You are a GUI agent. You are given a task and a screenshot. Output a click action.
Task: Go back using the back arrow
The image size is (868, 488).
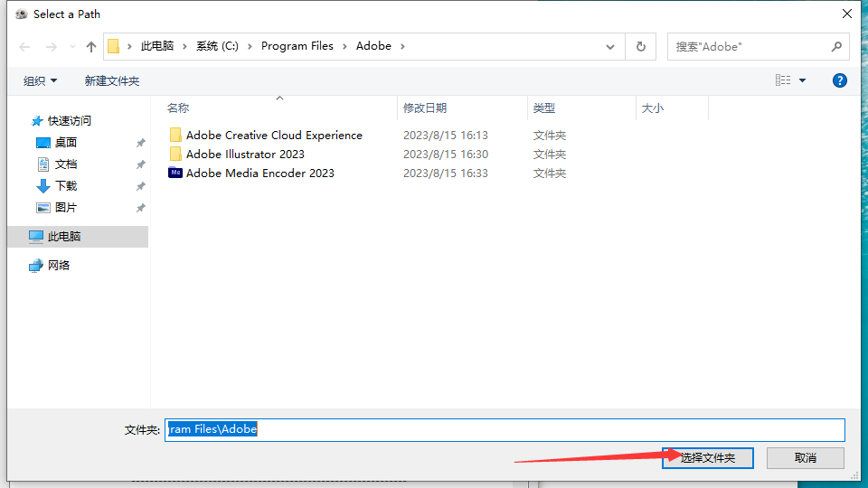coord(24,47)
